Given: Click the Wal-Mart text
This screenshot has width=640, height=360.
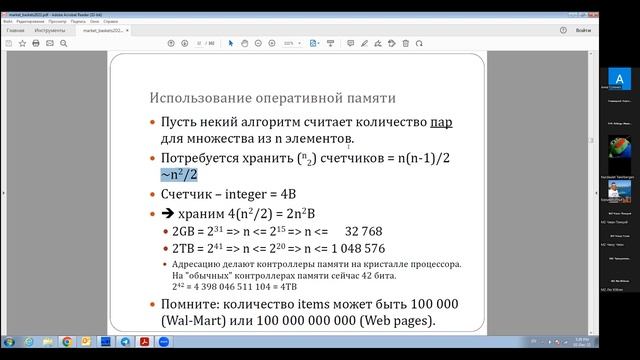Looking at the screenshot, I should (x=193, y=321).
